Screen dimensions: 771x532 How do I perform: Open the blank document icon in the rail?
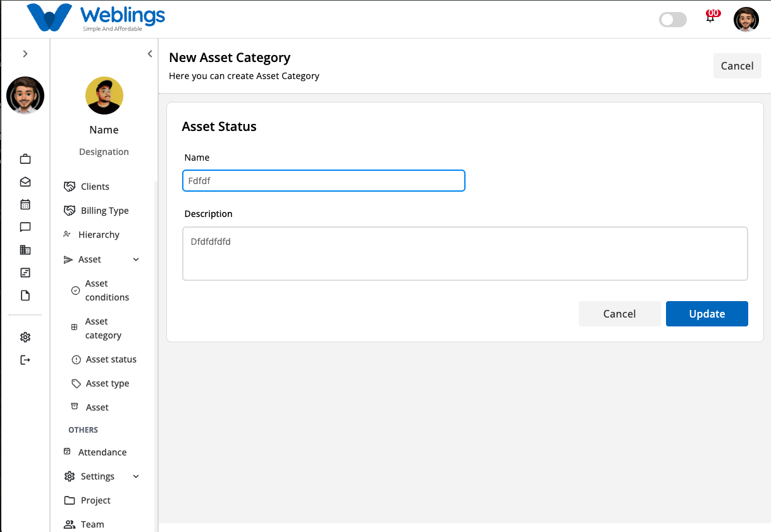[25, 295]
